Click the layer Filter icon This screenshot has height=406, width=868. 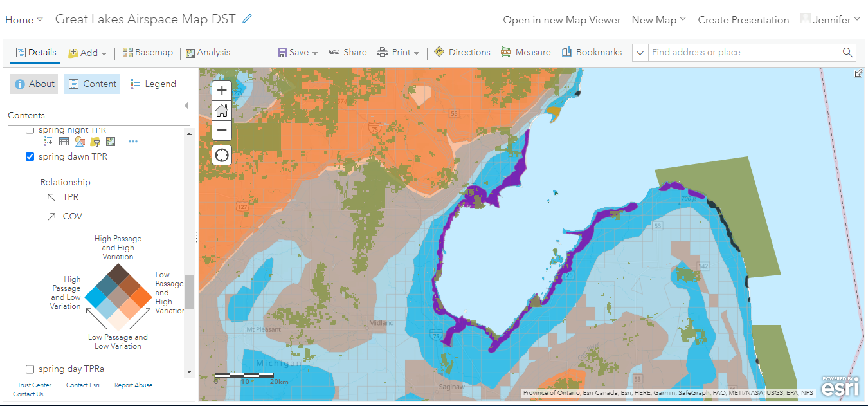click(95, 142)
